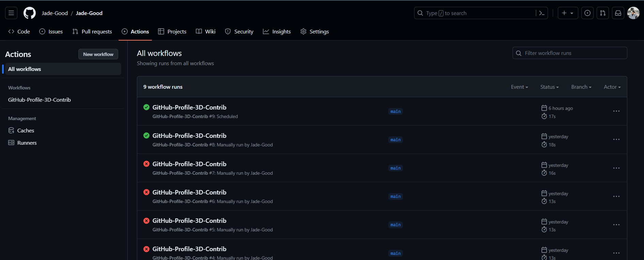The image size is (644, 260).
Task: Click the failed status icon of run #7
Action: pos(146,164)
